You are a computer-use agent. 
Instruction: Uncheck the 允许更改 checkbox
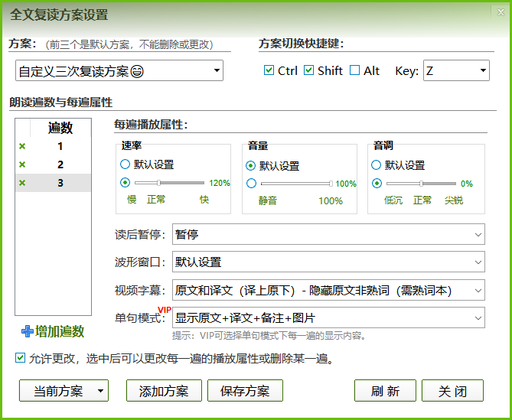point(20,358)
